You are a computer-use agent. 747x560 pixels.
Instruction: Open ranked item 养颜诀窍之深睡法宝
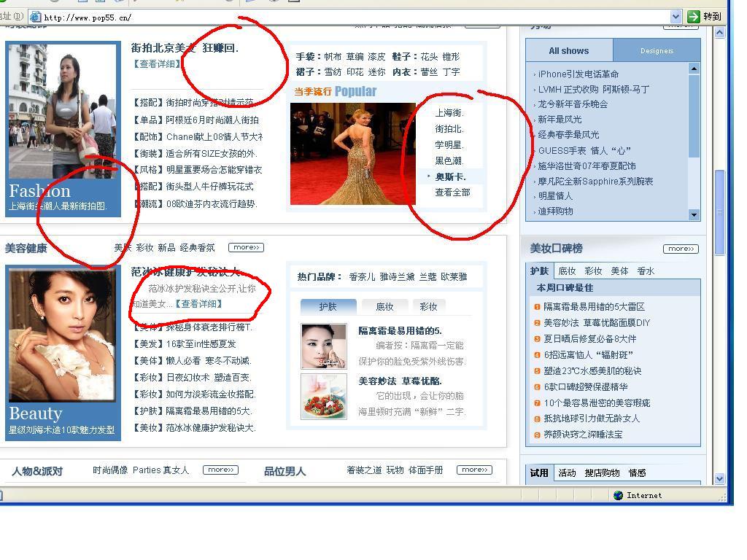pyautogui.click(x=583, y=435)
